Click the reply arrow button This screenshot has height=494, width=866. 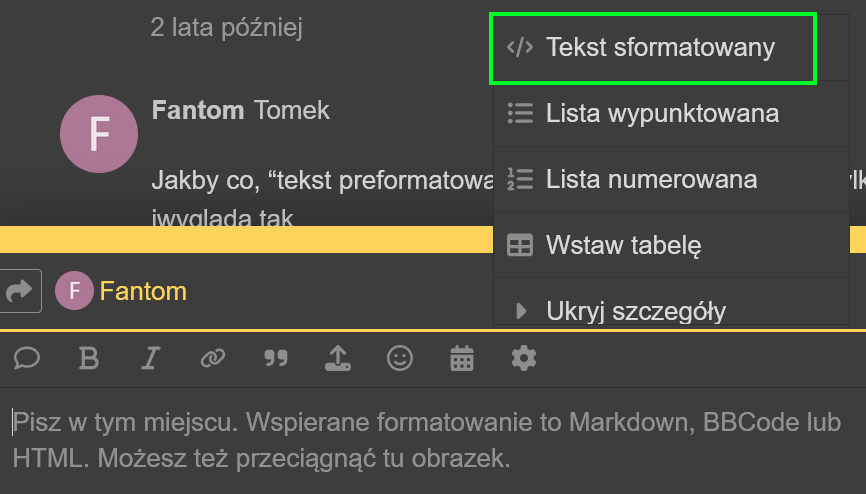pos(21,291)
